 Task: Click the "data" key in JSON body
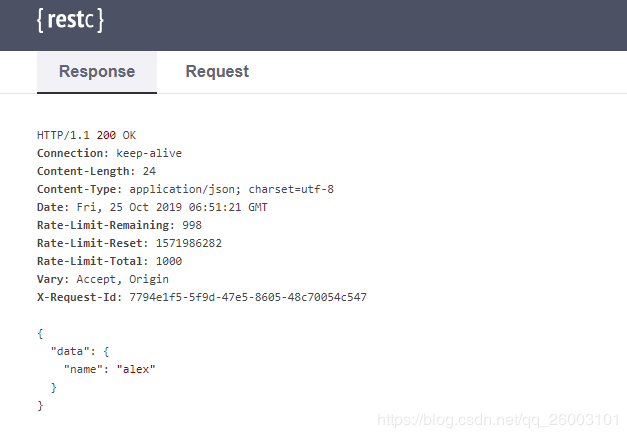click(70, 351)
